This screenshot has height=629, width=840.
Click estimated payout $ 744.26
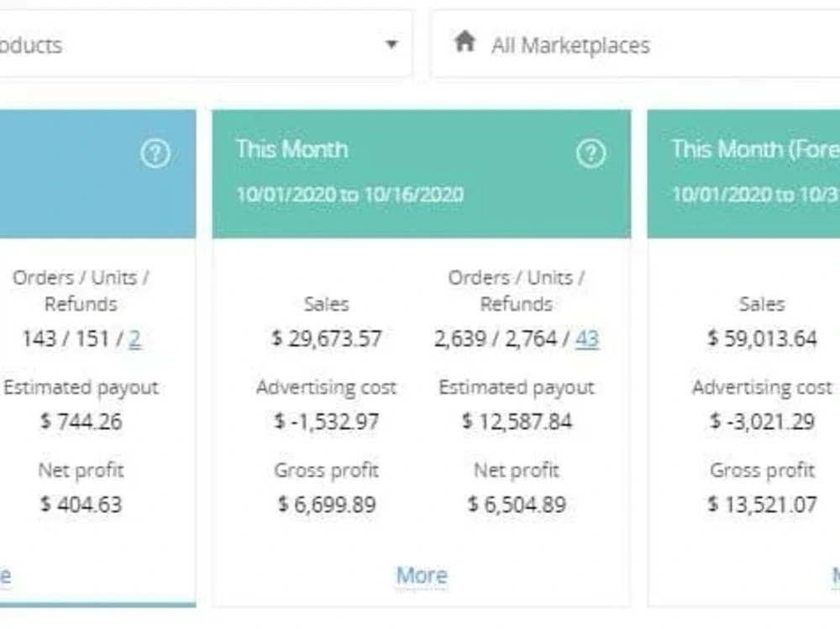tap(81, 422)
